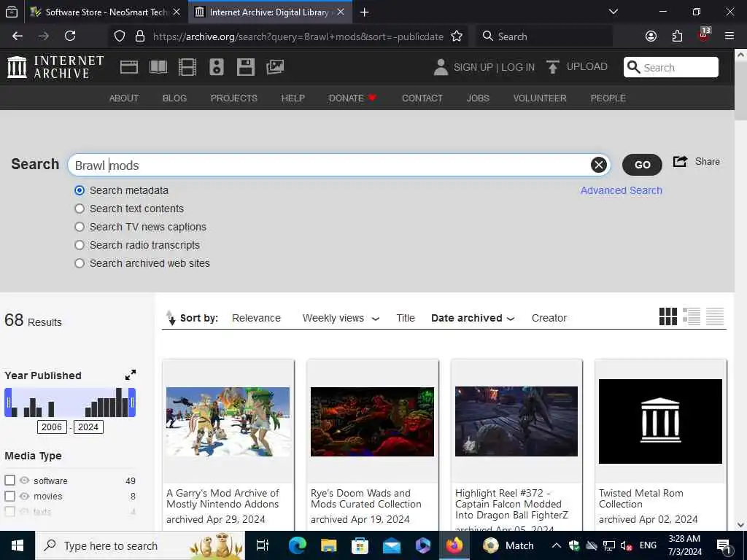Image resolution: width=747 pixels, height=560 pixels.
Task: Check the movies media type box
Action: [x=10, y=496]
